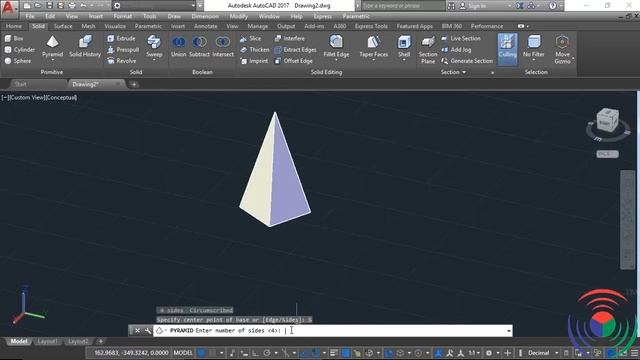640x360 pixels.
Task: Click the Save icon in quick access toolbar
Action: [49, 6]
